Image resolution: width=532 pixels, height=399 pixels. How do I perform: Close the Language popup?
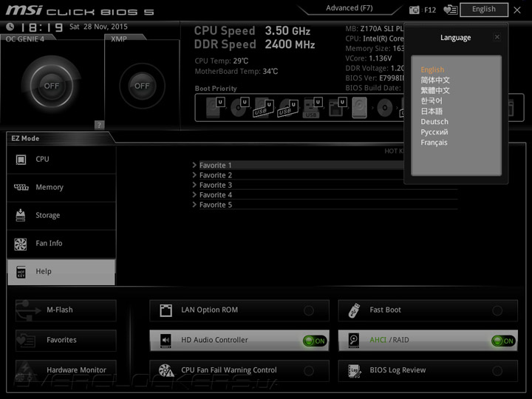tap(497, 37)
